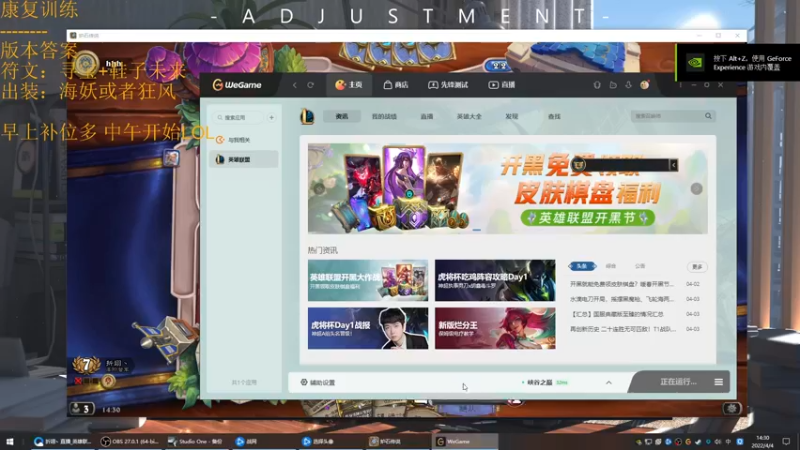
Task: Open the 商店 store tab
Action: 396,85
